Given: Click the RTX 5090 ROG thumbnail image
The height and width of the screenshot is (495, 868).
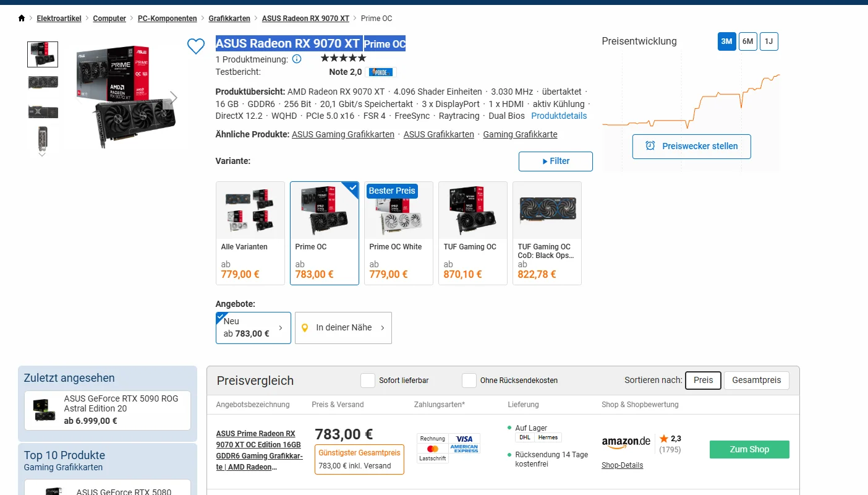Looking at the screenshot, I should coord(44,410).
